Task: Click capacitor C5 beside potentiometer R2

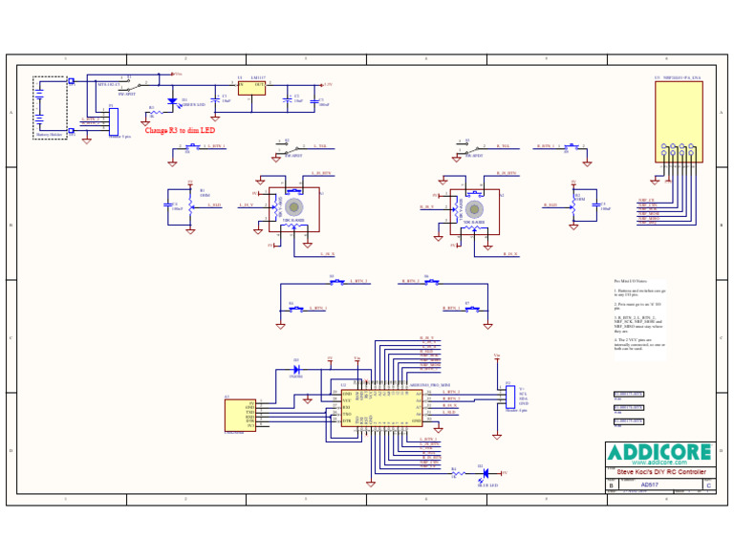Action: coord(596,205)
